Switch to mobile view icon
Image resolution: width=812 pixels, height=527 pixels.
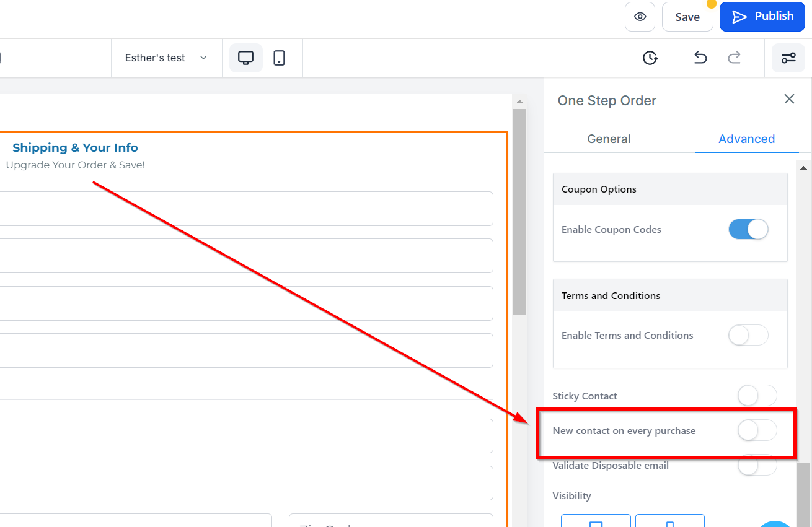click(x=280, y=58)
